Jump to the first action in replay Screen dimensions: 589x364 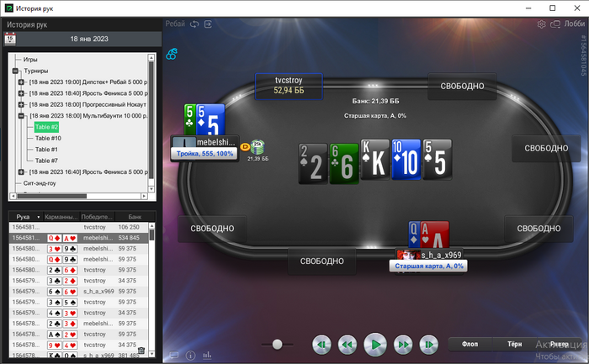[x=321, y=344]
